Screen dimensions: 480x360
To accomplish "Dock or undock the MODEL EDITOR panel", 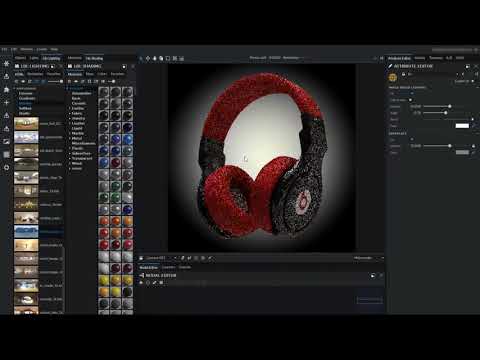I will pos(373,276).
